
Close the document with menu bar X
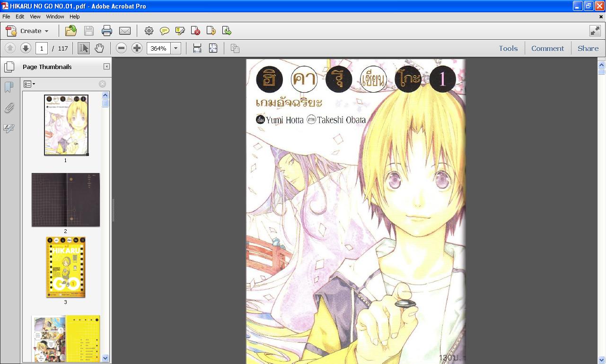pyautogui.click(x=601, y=17)
